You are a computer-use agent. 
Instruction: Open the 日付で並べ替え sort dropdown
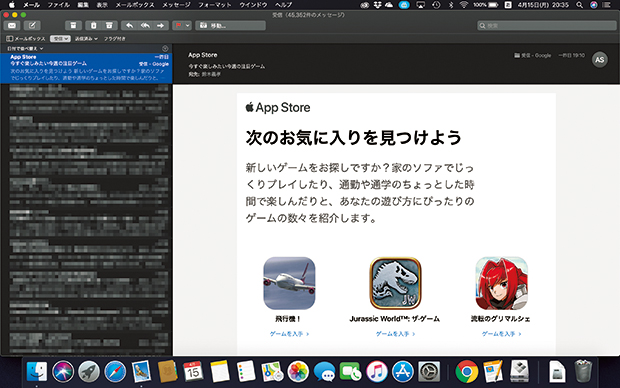(x=25, y=48)
